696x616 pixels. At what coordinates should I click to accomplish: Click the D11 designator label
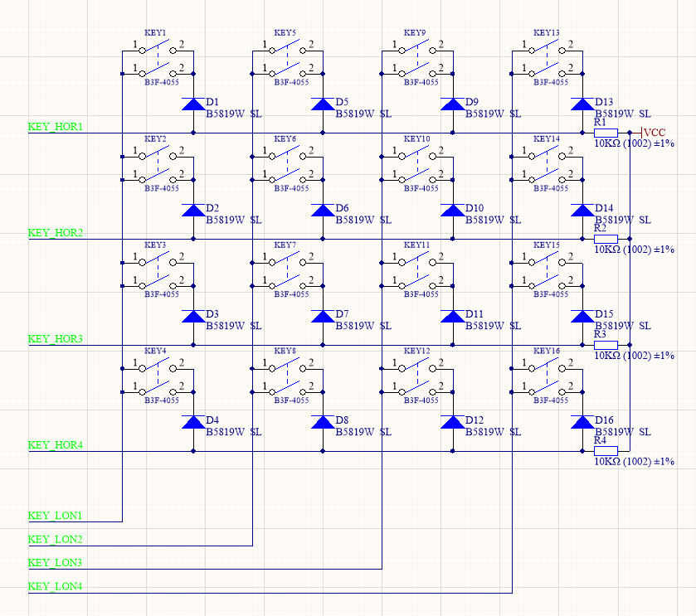click(474, 314)
